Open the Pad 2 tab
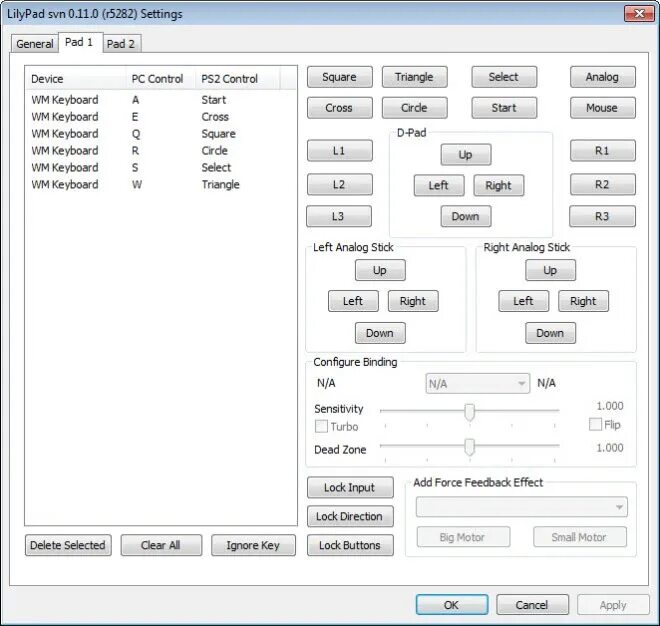This screenshot has height=626, width=660. 121,44
